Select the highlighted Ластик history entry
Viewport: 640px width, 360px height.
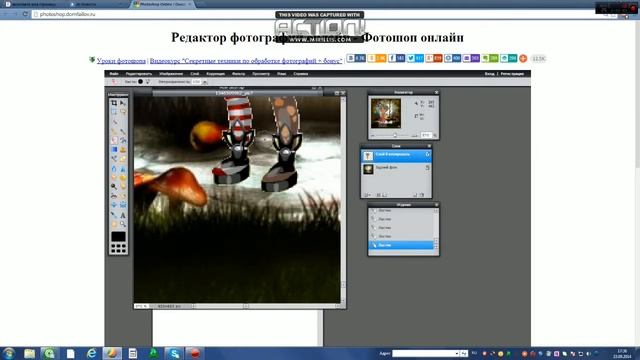pyautogui.click(x=401, y=245)
